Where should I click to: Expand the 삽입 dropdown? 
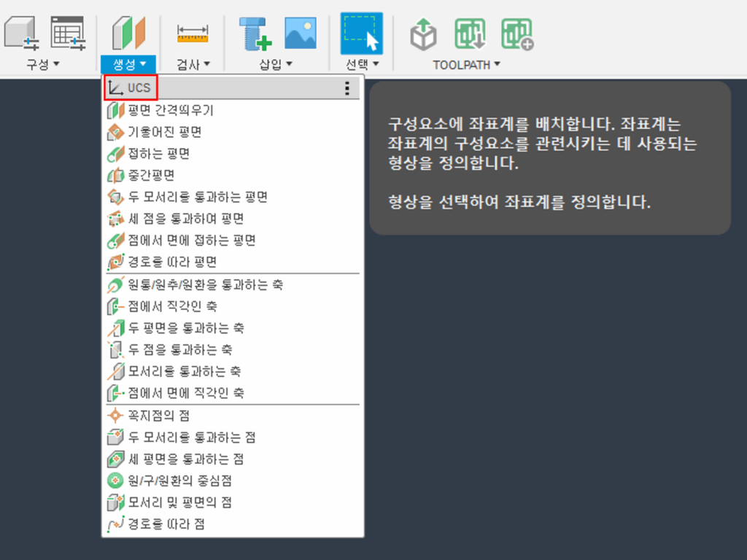tap(276, 65)
